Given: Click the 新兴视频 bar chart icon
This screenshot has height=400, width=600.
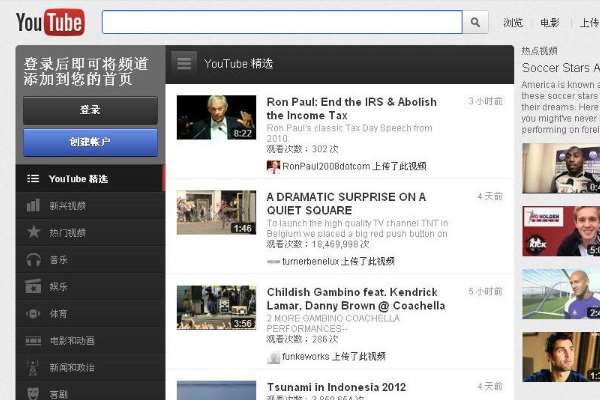Looking at the screenshot, I should pyautogui.click(x=33, y=206).
